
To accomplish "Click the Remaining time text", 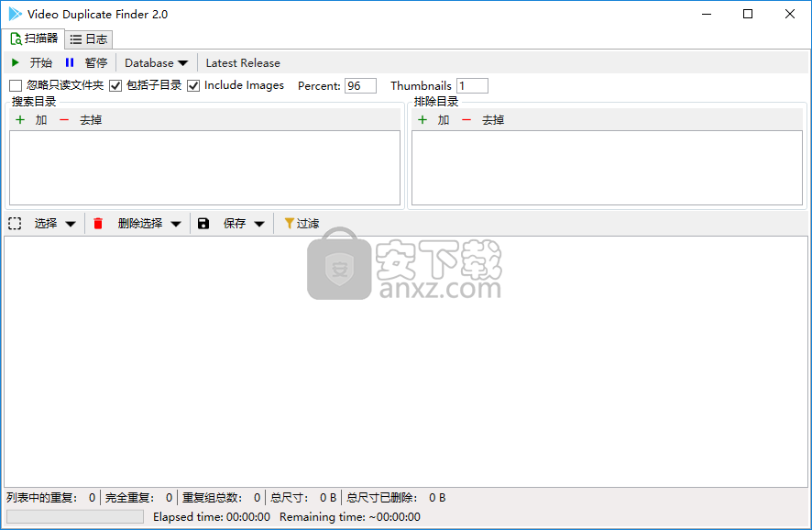I will click(350, 516).
